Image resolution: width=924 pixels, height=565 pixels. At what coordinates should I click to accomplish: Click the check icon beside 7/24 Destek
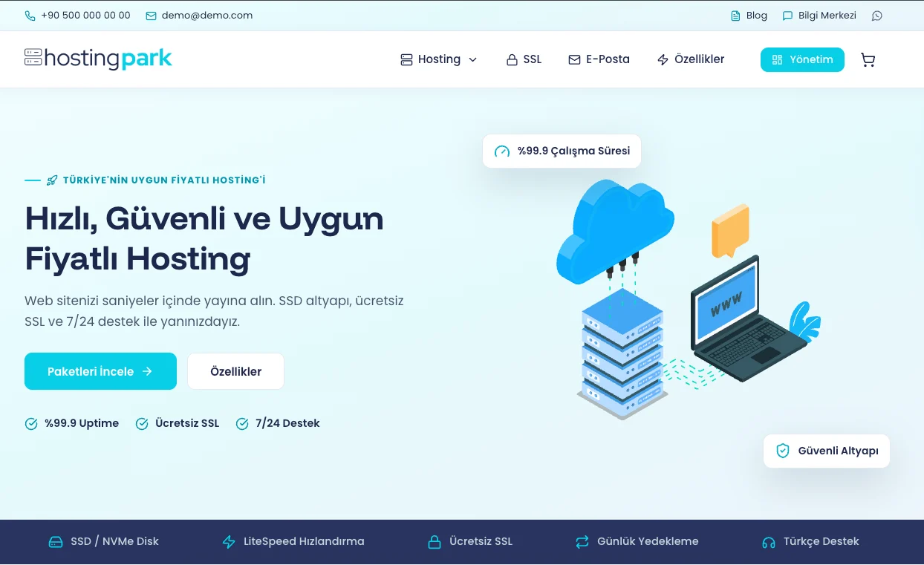coord(242,424)
